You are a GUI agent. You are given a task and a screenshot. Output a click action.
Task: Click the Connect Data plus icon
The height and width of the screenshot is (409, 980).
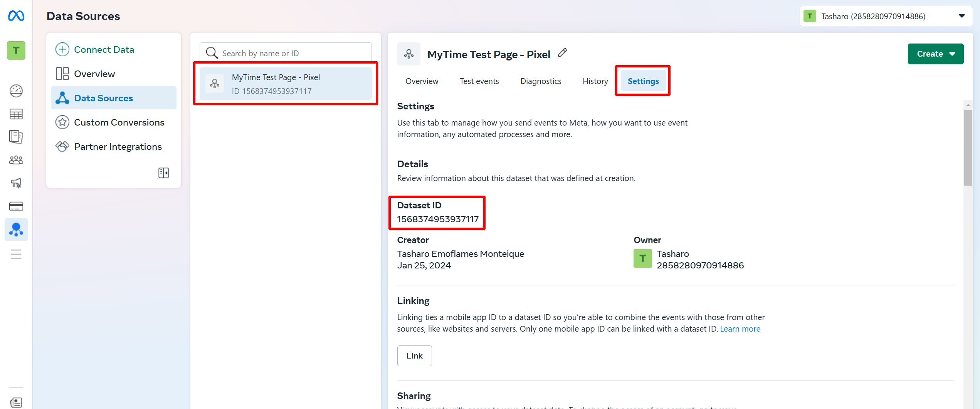click(62, 49)
